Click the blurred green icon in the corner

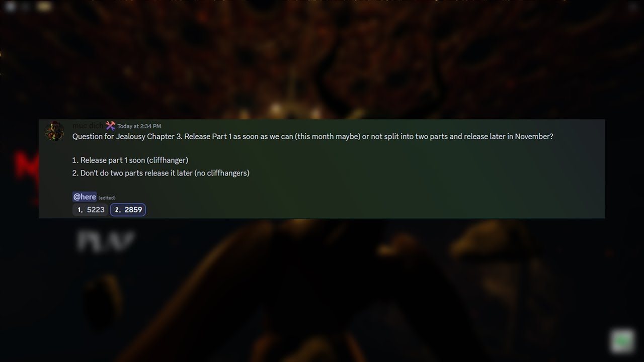coord(622,342)
